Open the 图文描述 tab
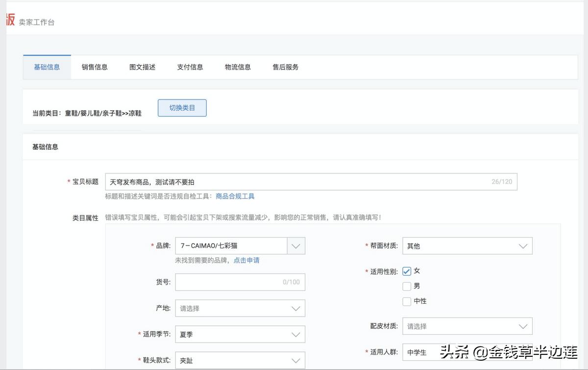Viewport: 588px width, 370px height. (x=142, y=67)
